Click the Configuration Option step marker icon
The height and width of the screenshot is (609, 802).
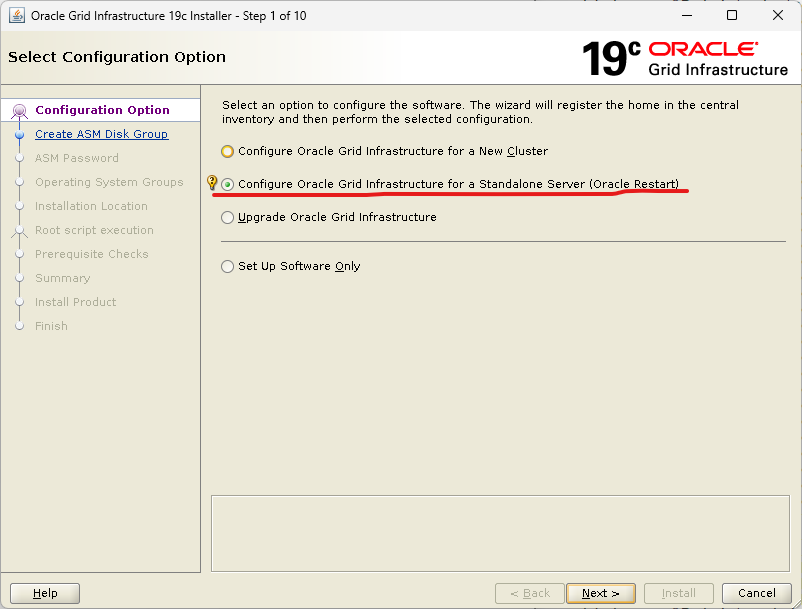pyautogui.click(x=19, y=111)
